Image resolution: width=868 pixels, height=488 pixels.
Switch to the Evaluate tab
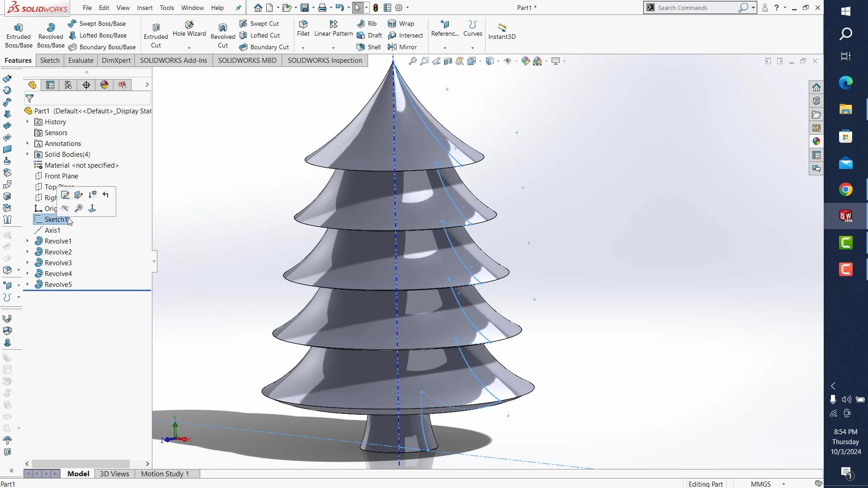(x=80, y=61)
